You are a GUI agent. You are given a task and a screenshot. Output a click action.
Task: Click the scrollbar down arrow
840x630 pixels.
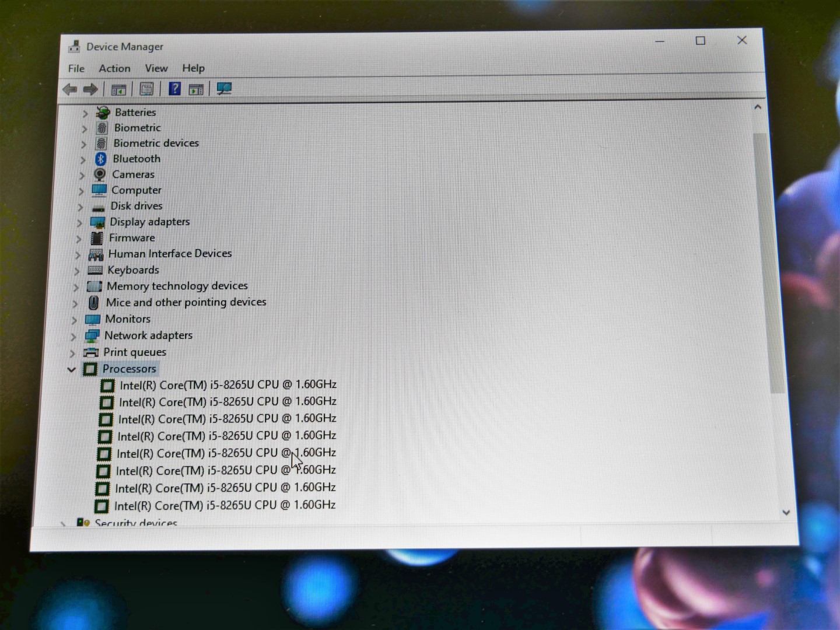click(x=786, y=513)
